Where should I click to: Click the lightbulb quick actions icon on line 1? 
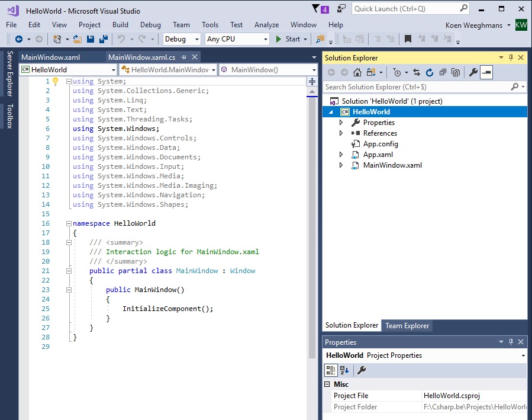tap(55, 81)
